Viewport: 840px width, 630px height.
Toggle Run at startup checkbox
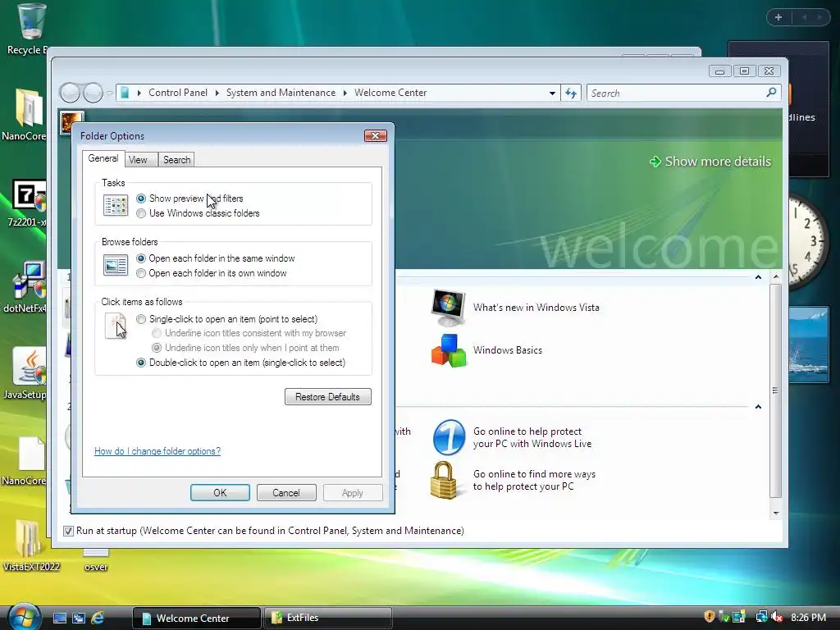pyautogui.click(x=68, y=531)
